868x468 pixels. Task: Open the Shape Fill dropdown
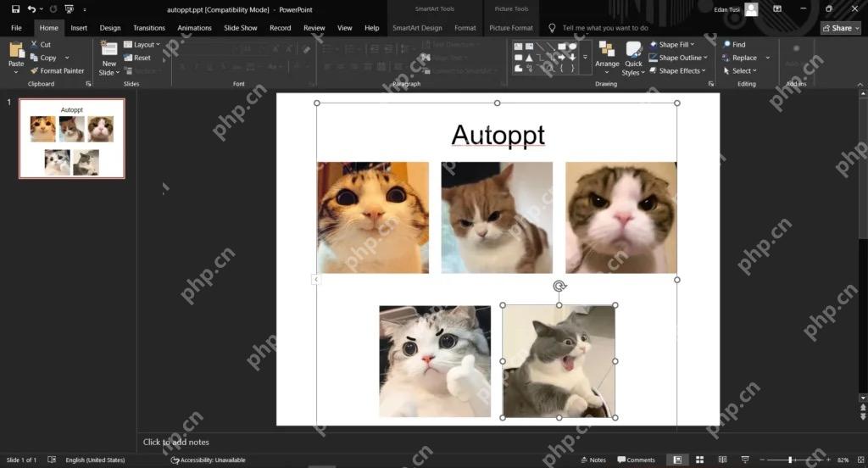672,44
